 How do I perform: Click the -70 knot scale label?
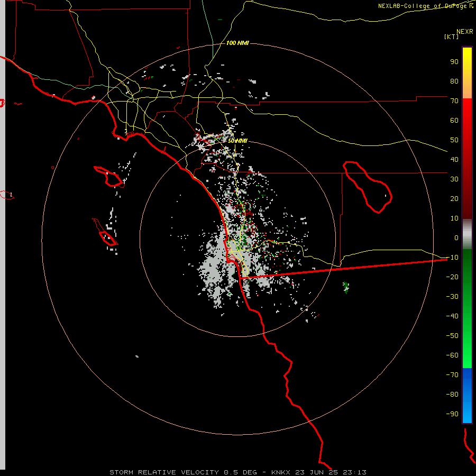(452, 374)
